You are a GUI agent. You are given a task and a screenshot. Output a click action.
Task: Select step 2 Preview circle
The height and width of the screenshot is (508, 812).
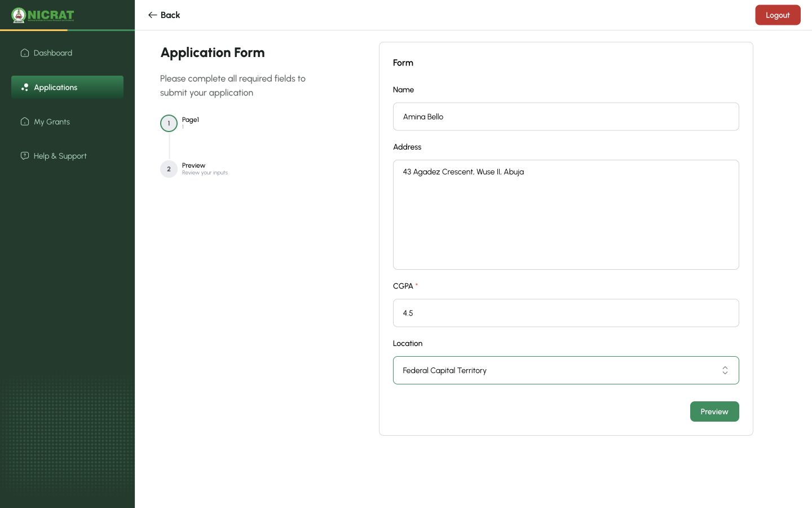pos(169,169)
